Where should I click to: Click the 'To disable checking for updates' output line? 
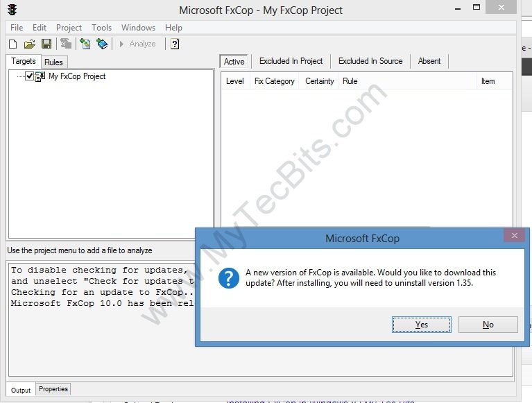pos(99,270)
